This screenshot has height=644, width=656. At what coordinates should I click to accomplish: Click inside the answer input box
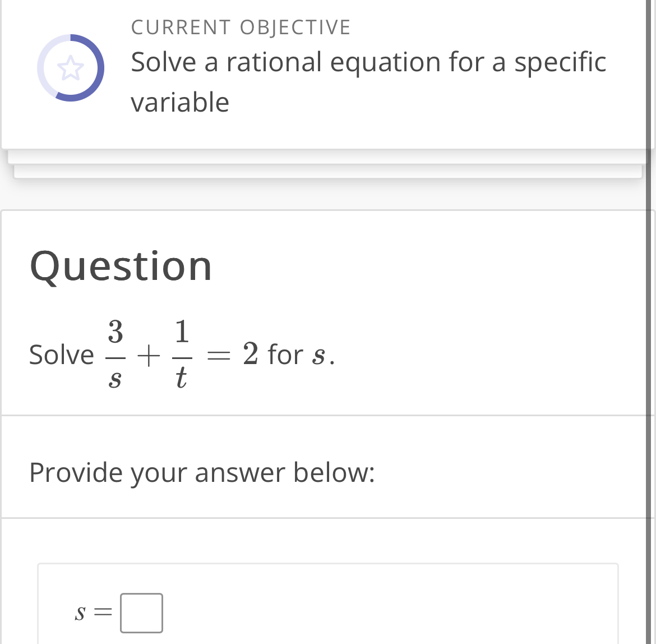pyautogui.click(x=141, y=613)
